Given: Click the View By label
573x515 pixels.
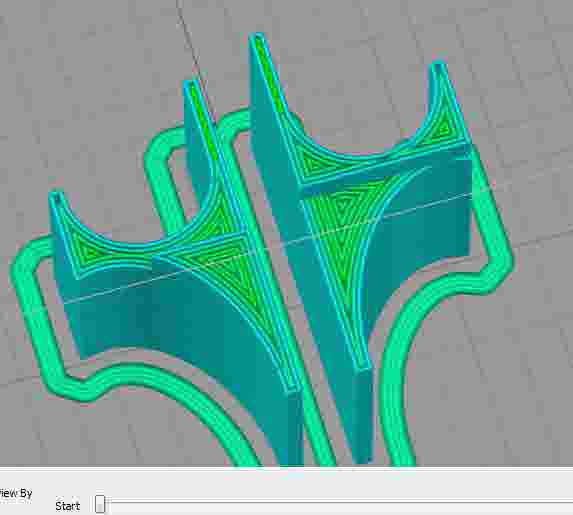Looking at the screenshot, I should [16, 493].
